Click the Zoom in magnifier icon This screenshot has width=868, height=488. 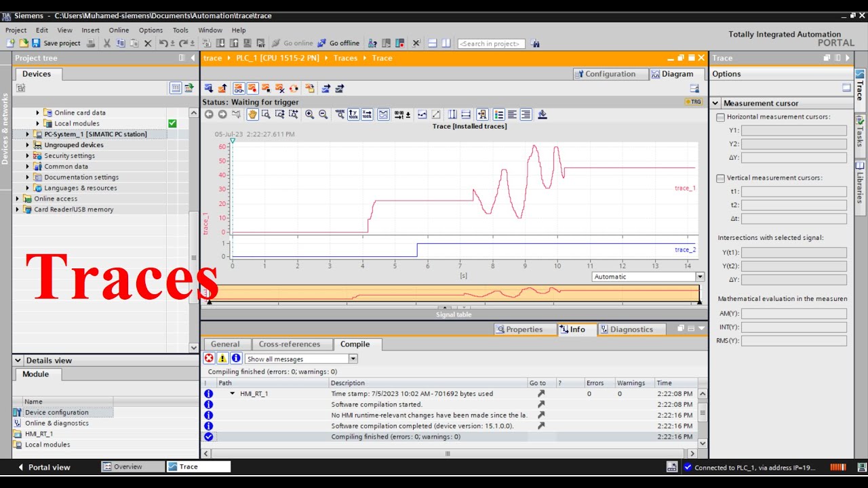[x=309, y=115]
